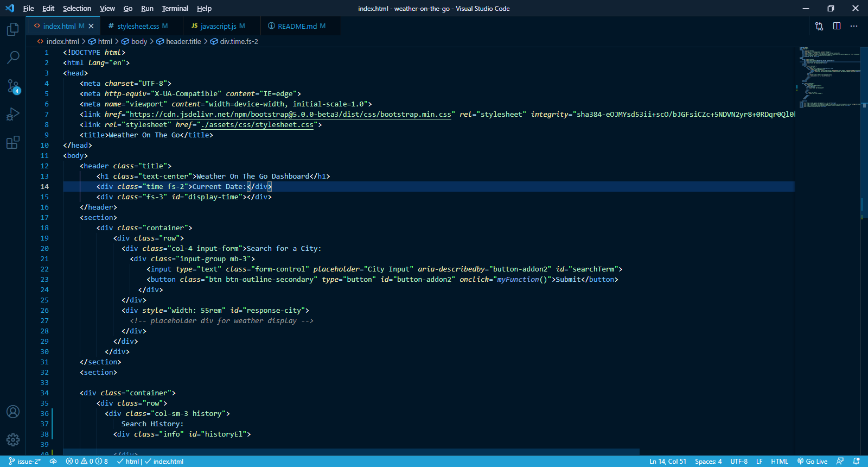868x467 pixels.
Task: Open the Accounts menu
Action: [13, 412]
